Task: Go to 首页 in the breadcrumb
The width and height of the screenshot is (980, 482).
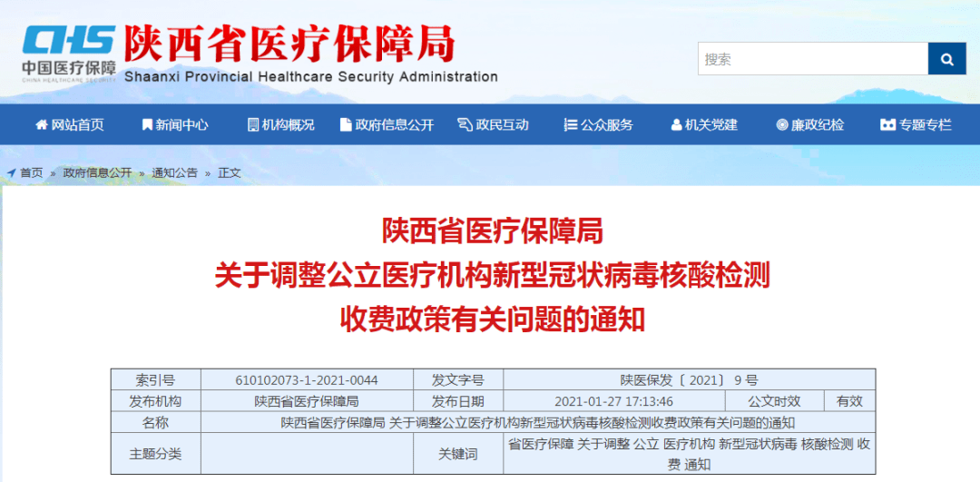Action: click(x=32, y=173)
